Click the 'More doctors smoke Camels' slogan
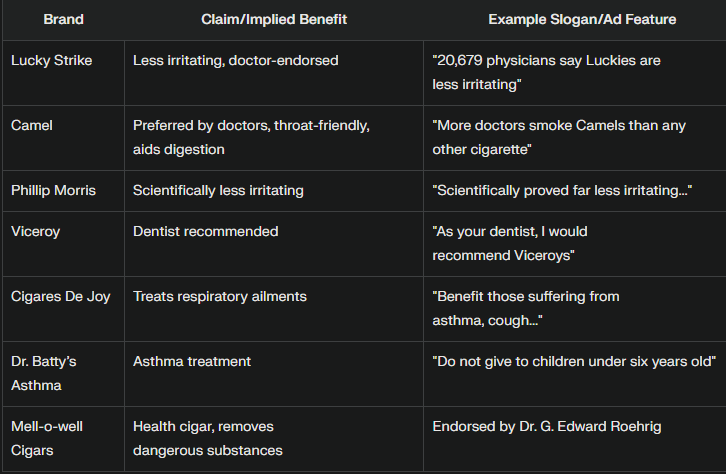Image resolution: width=726 pixels, height=474 pixels. [x=559, y=137]
